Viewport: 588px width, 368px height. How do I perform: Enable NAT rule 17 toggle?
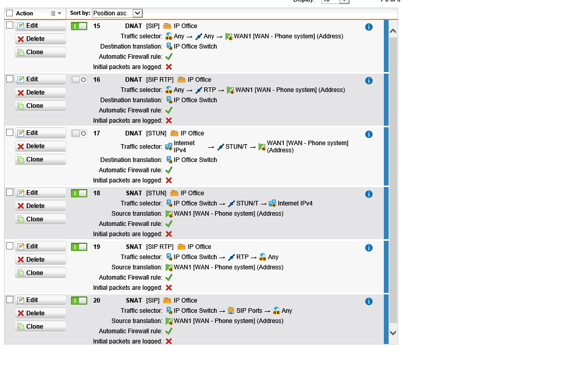point(79,133)
